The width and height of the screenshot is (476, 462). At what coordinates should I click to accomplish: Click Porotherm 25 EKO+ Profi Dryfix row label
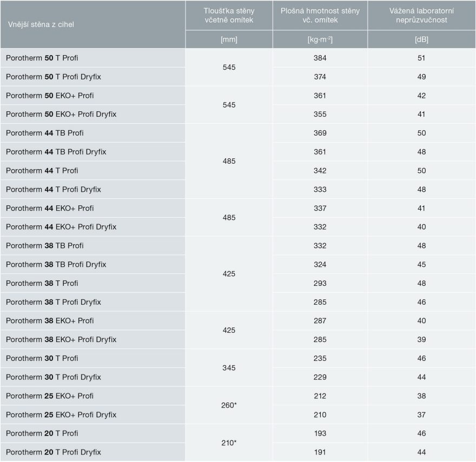[x=61, y=414]
